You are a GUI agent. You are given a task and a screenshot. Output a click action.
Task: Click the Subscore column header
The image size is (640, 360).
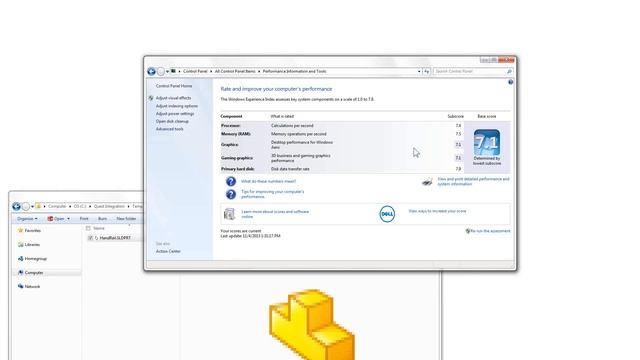click(456, 116)
